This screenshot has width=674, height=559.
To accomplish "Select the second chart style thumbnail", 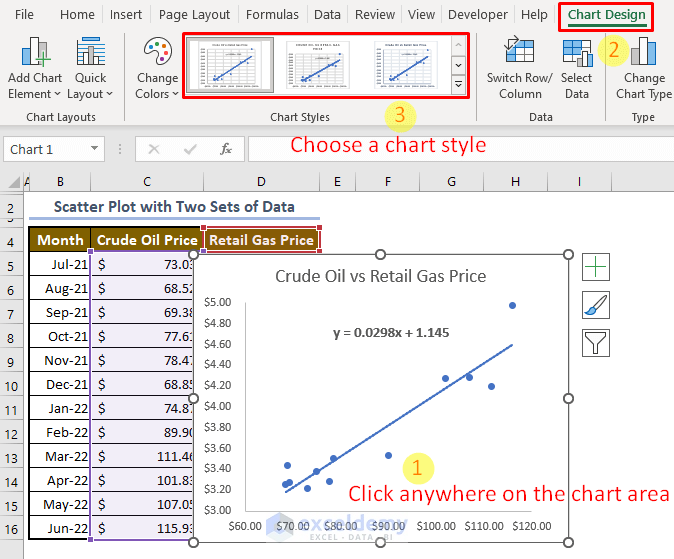I will pyautogui.click(x=318, y=65).
